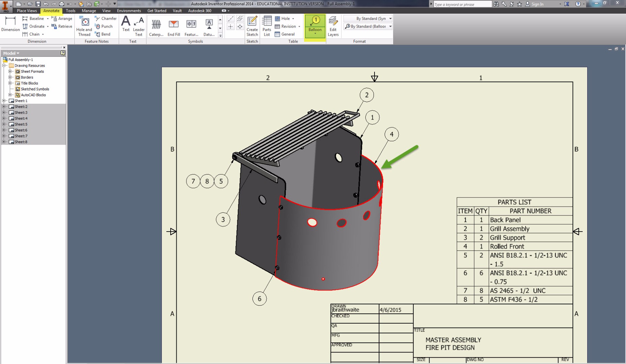The image size is (626, 364).
Task: Click the End Fill symbol tool
Action: pos(174,27)
